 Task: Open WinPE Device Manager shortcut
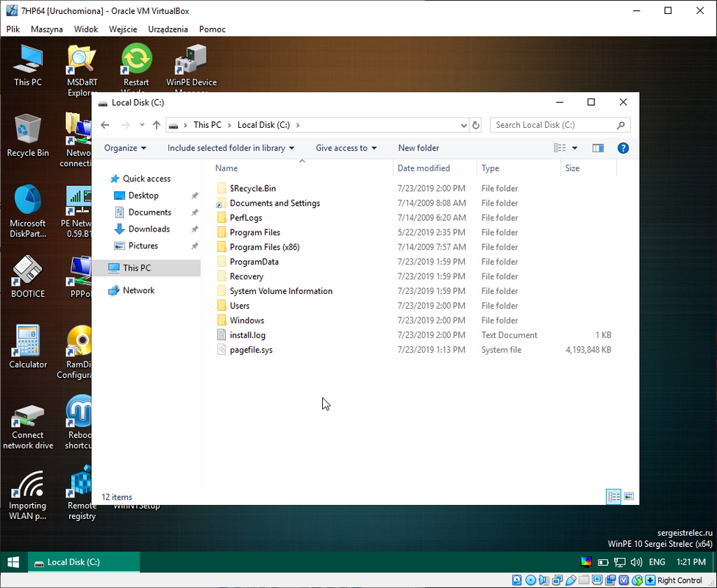pos(191,66)
